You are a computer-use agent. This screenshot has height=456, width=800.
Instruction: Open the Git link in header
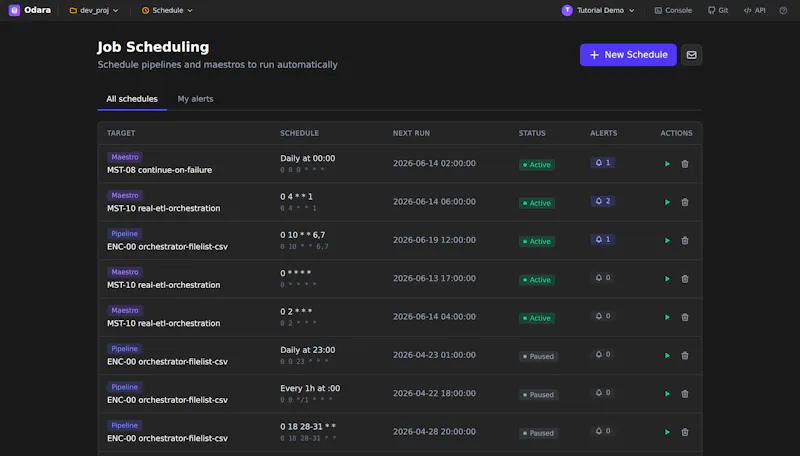point(718,10)
